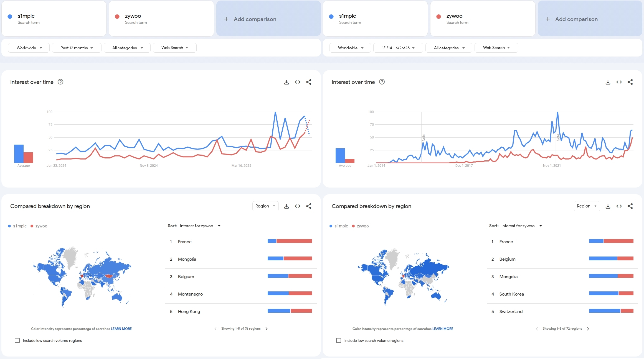Select France in left region list
The width and height of the screenshot is (644, 359).
point(241,242)
